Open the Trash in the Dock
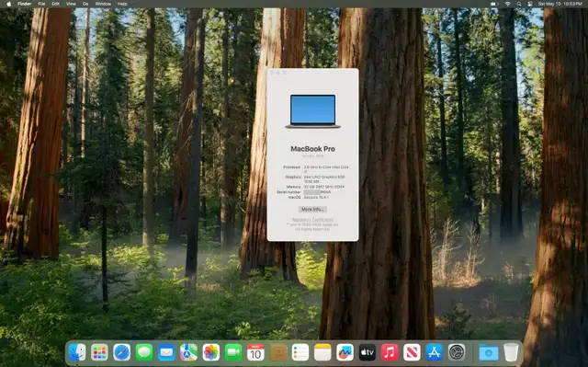This screenshot has width=588, height=367. [x=511, y=352]
